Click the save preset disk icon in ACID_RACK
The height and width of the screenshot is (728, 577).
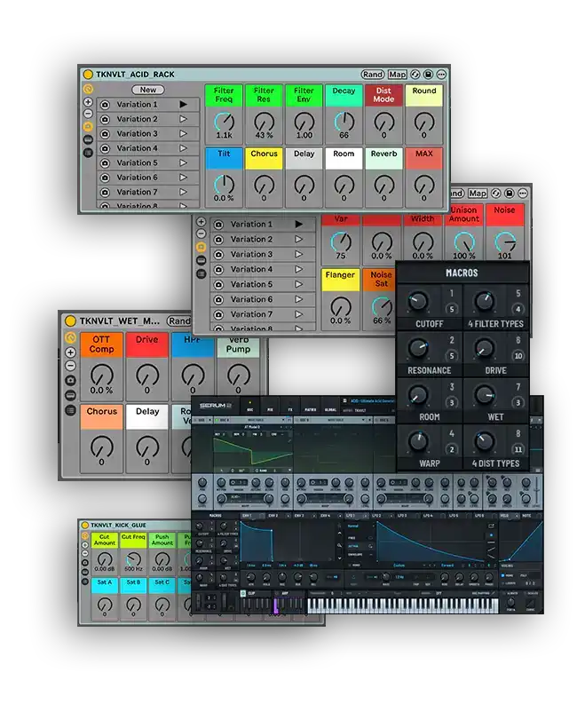428,75
